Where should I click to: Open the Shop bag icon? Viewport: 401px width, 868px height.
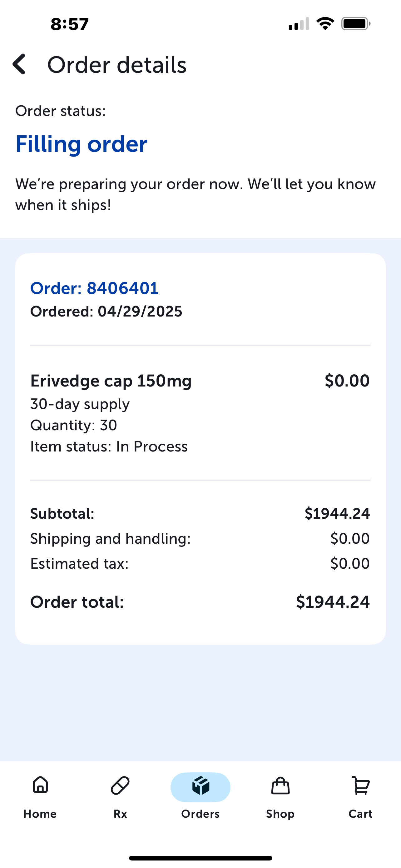(280, 786)
